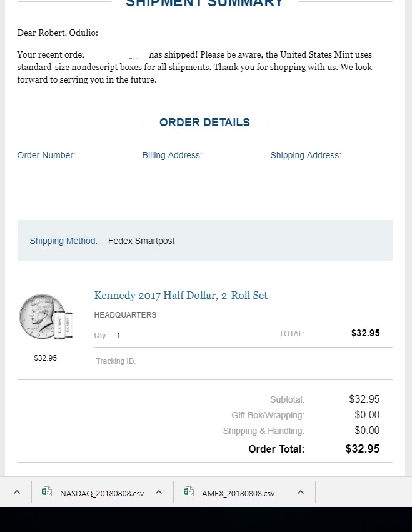Click the Excel icon for AMEX_20180808.csv
The image size is (412, 532).
point(188,492)
